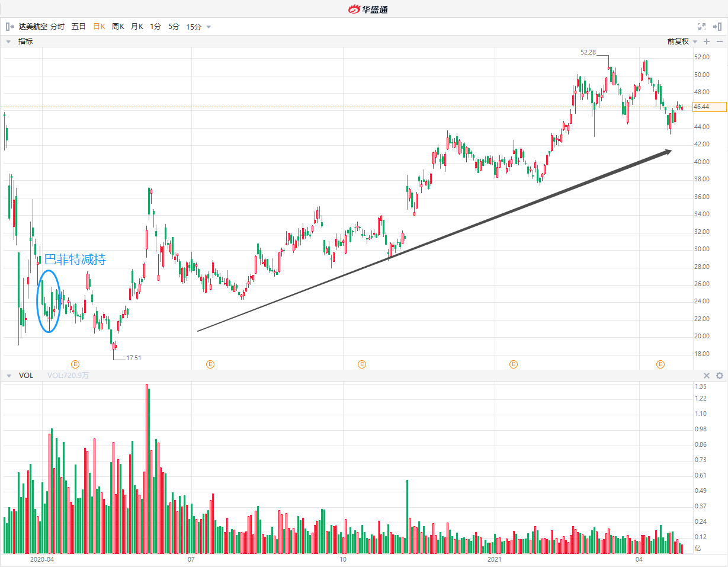Close the VOL indicator panel

click(x=707, y=376)
